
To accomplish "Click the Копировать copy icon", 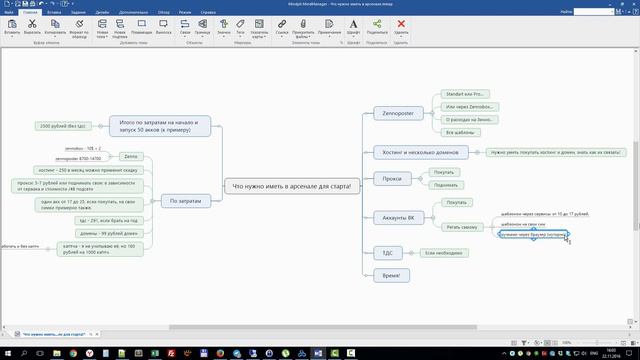I will [x=55, y=24].
